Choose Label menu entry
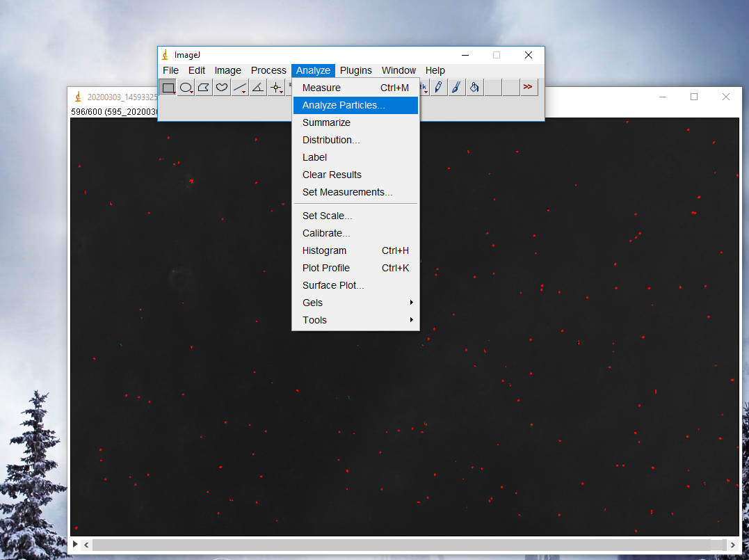 [x=355, y=157]
